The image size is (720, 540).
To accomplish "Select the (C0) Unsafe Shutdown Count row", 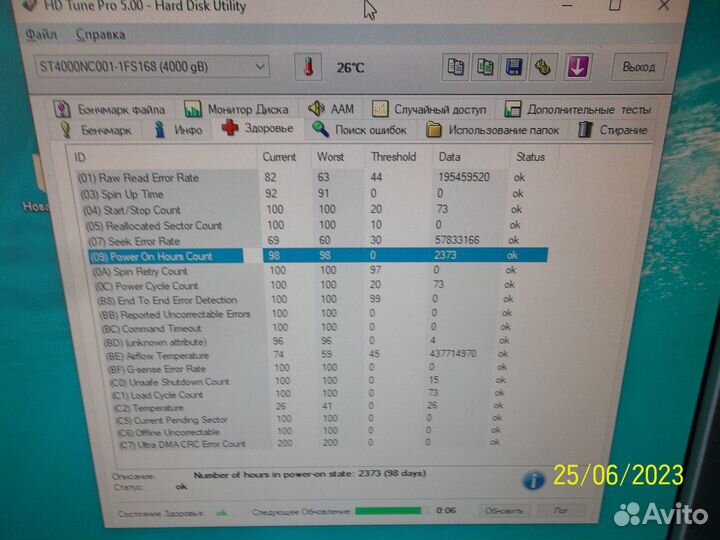I will click(x=307, y=382).
